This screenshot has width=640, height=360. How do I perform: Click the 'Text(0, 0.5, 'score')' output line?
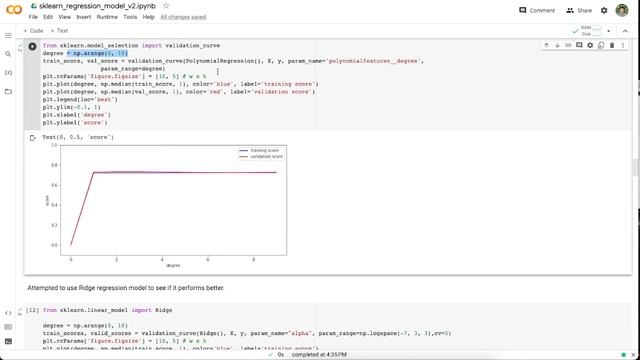pos(78,137)
